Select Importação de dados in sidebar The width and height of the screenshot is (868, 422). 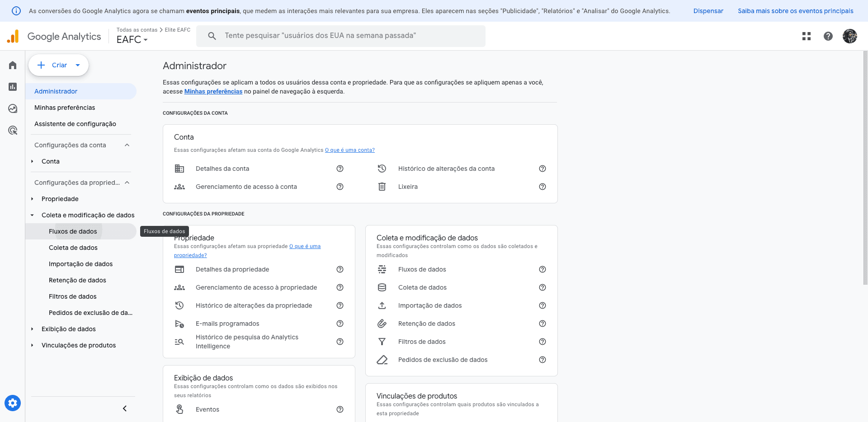(x=81, y=264)
